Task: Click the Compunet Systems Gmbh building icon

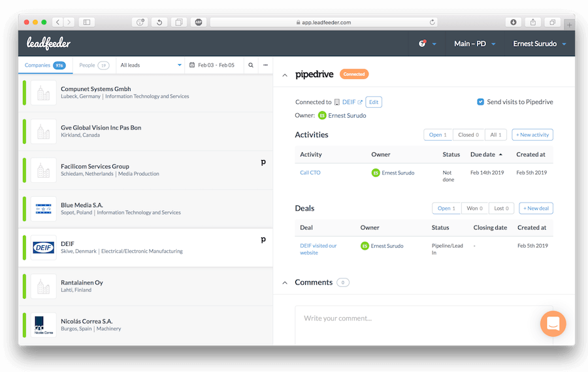Action: pos(44,93)
